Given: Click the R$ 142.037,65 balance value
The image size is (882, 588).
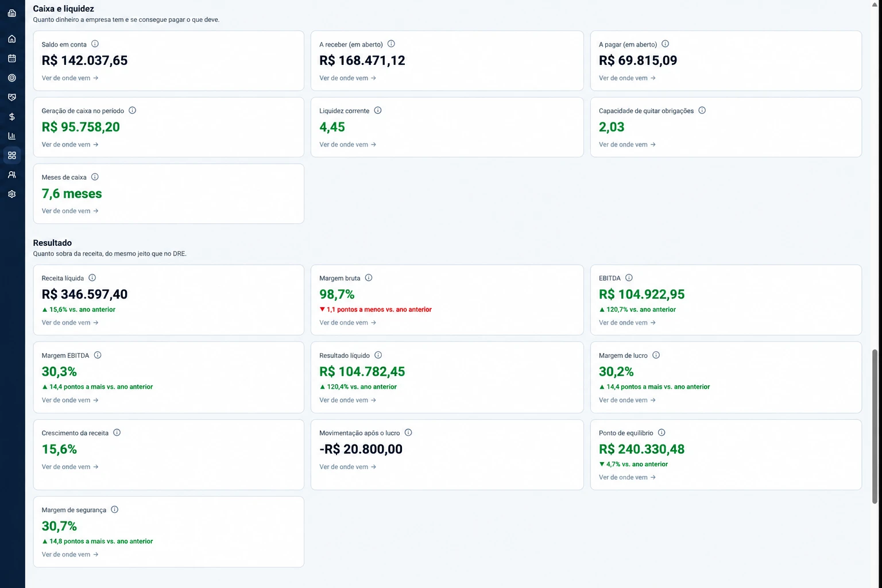Looking at the screenshot, I should click(84, 60).
